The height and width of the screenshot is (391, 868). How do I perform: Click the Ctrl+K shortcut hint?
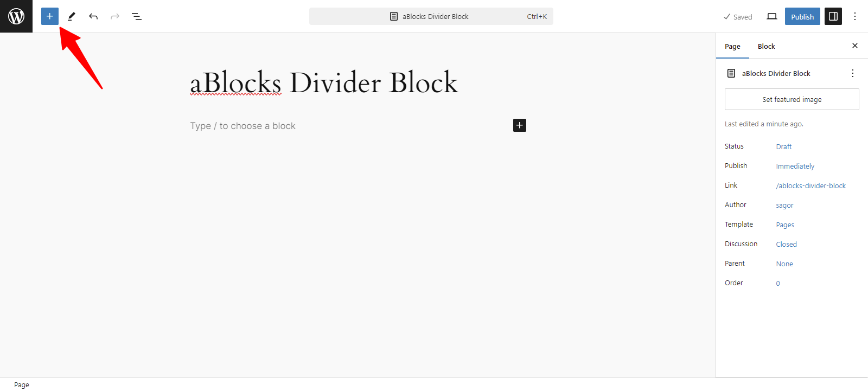click(537, 16)
